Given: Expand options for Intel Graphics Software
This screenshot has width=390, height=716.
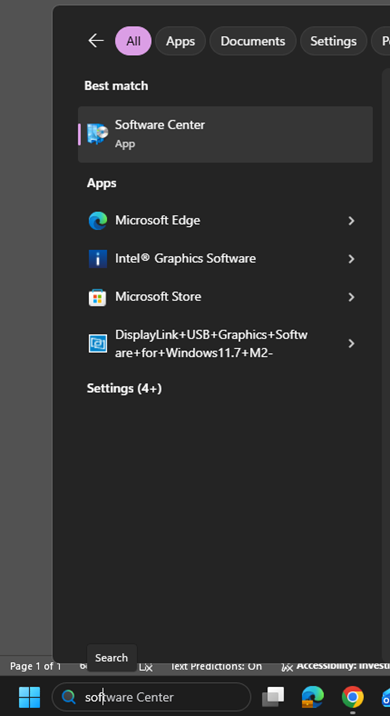Looking at the screenshot, I should [x=351, y=259].
